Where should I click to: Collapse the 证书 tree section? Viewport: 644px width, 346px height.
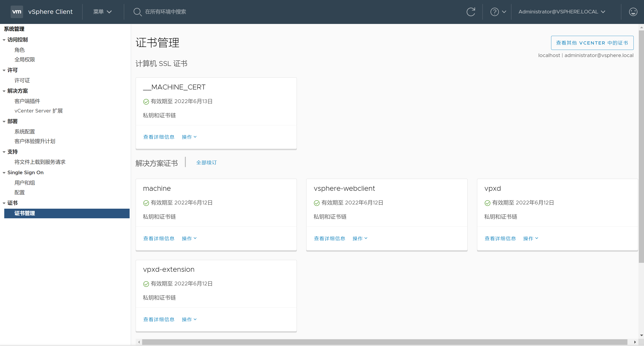coord(4,203)
